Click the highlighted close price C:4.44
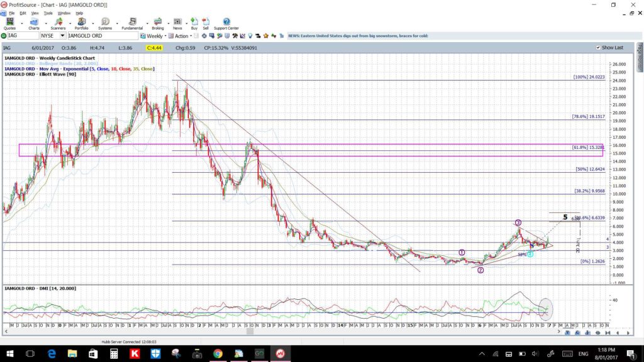 click(154, 48)
